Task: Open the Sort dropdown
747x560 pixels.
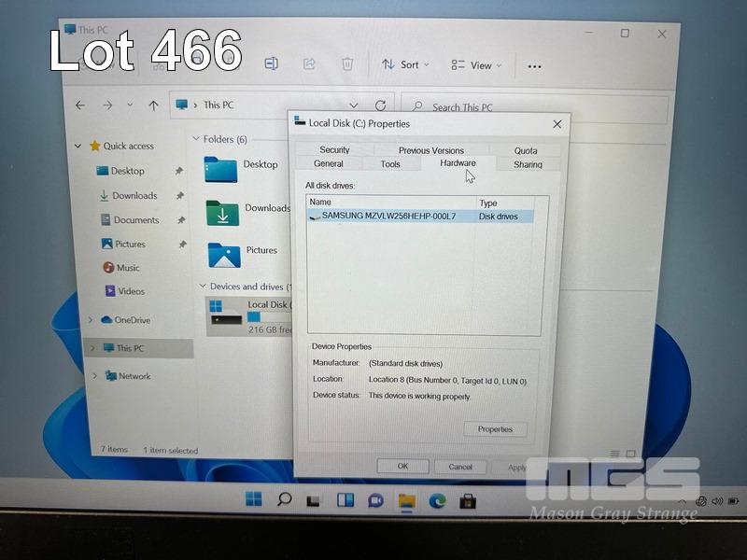Action: 405,64
